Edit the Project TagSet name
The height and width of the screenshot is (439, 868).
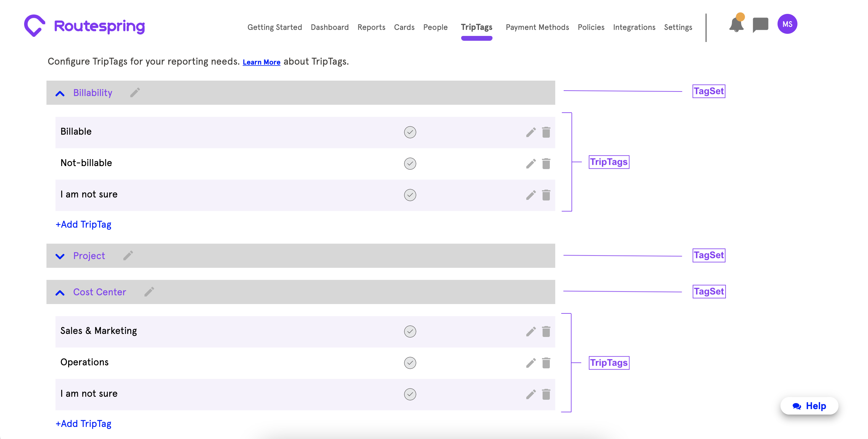tap(128, 255)
